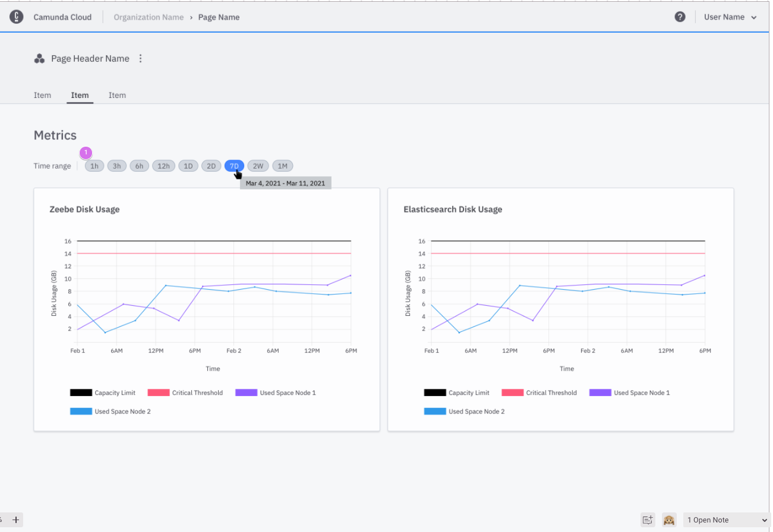773x532 pixels.
Task: Click the cluster icon beside Page Header Name
Action: point(40,59)
